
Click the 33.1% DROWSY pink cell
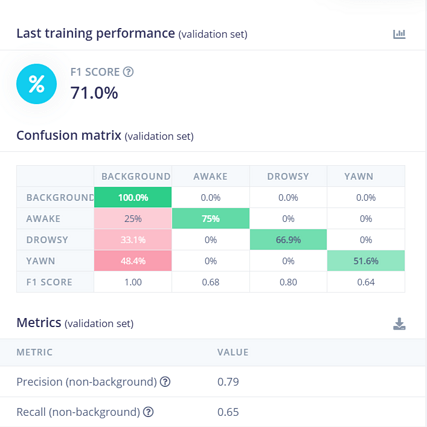tap(133, 240)
